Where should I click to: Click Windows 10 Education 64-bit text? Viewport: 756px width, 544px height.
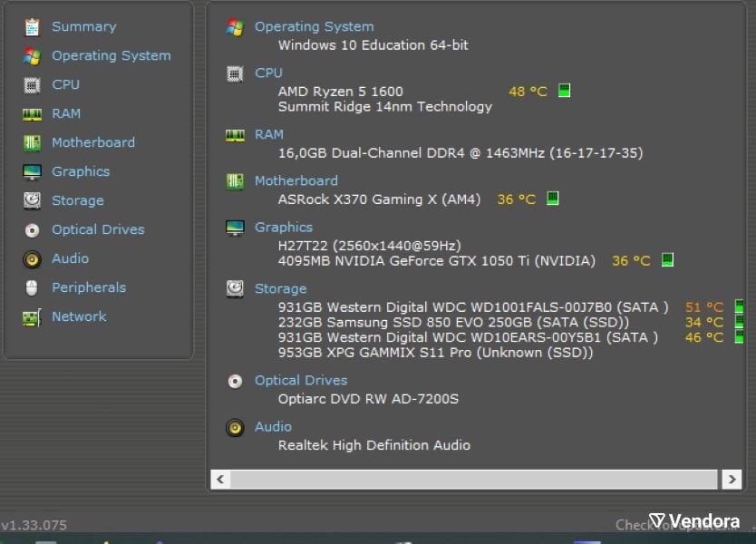click(373, 45)
